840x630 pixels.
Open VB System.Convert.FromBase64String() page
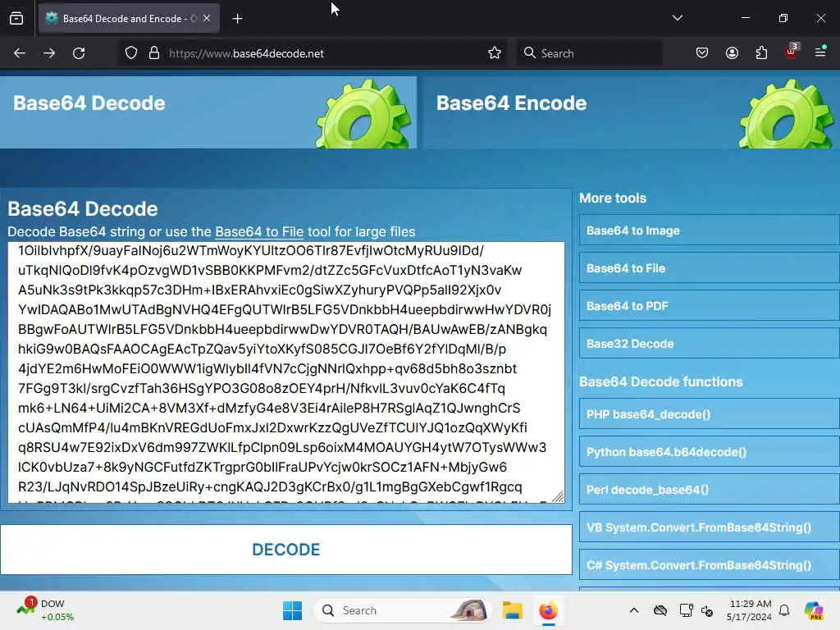tap(710, 527)
